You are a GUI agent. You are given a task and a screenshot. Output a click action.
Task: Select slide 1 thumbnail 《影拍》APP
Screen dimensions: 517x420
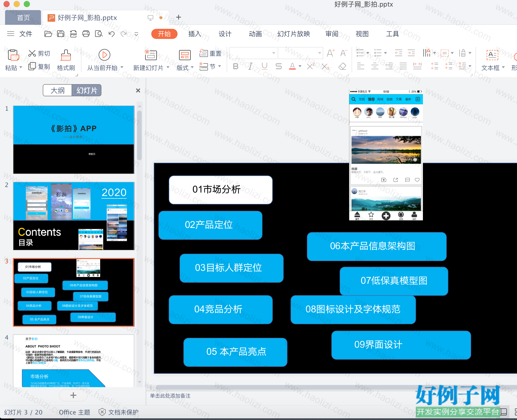[x=74, y=140]
